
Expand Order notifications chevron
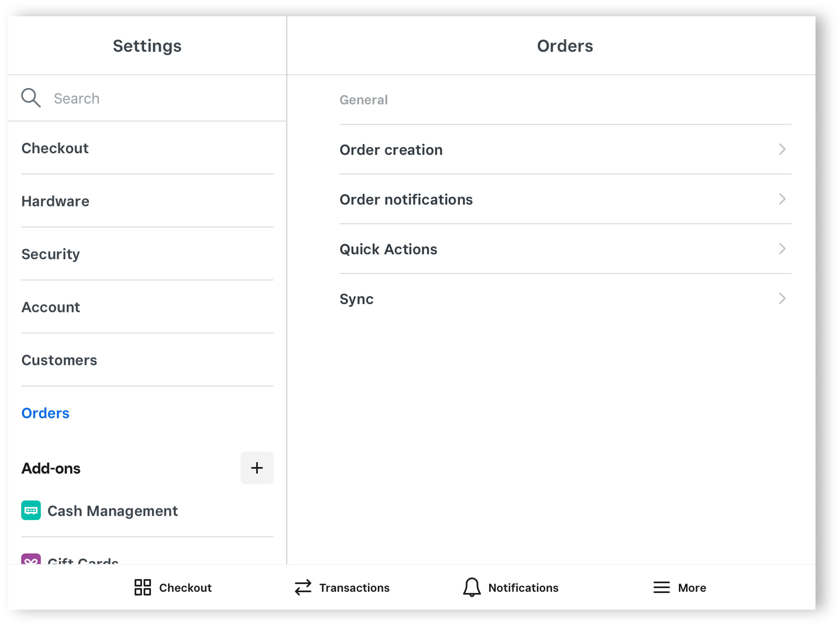782,199
